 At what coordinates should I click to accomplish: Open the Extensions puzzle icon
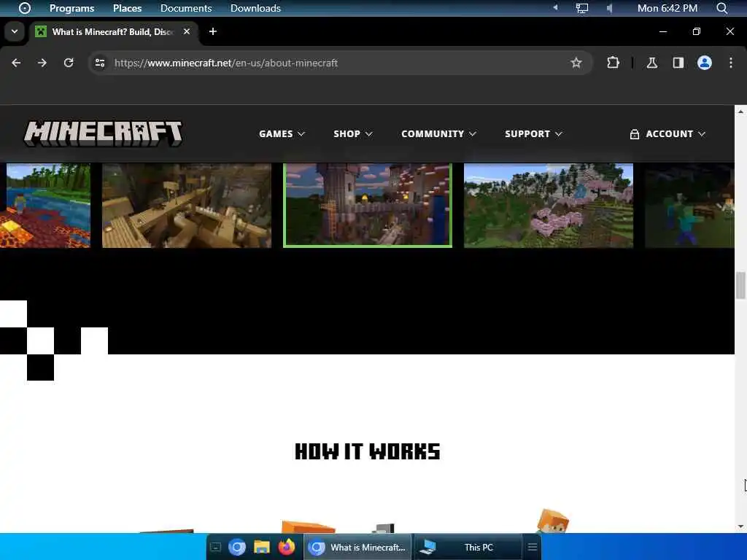click(613, 63)
